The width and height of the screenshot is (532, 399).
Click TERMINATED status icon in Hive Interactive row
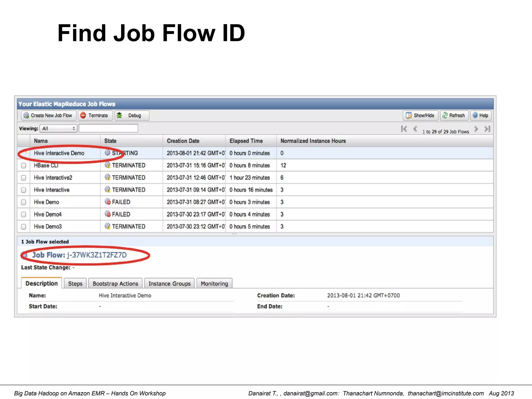coord(107,189)
